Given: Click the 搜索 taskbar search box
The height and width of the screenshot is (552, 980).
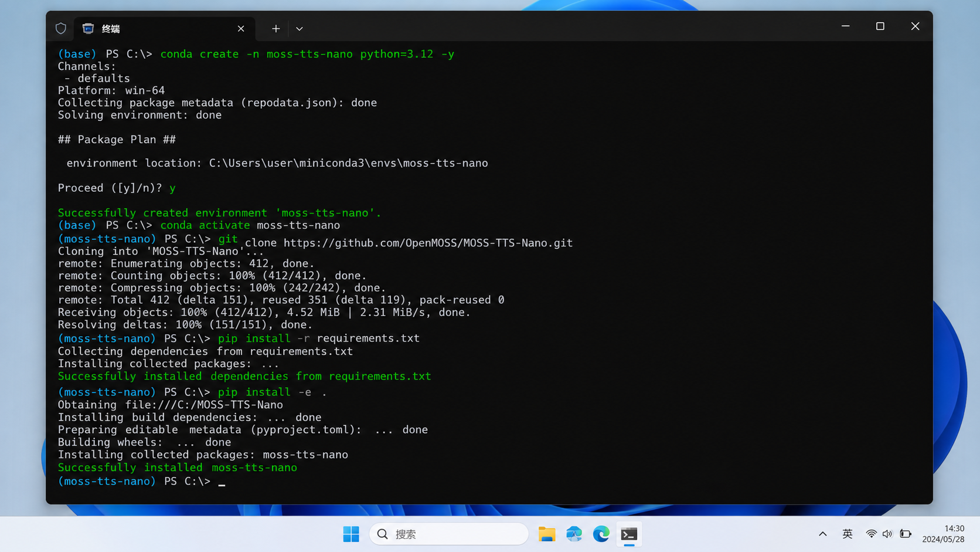Looking at the screenshot, I should tap(449, 534).
